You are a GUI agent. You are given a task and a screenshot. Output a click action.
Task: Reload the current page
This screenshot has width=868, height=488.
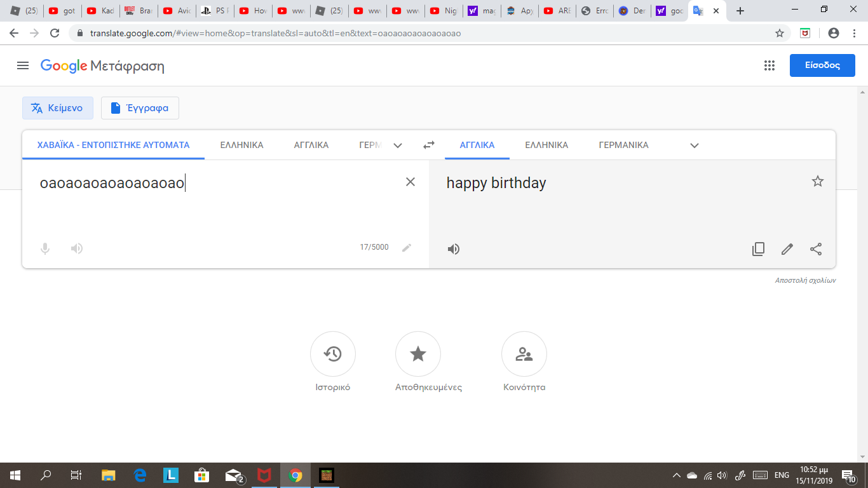coord(55,33)
